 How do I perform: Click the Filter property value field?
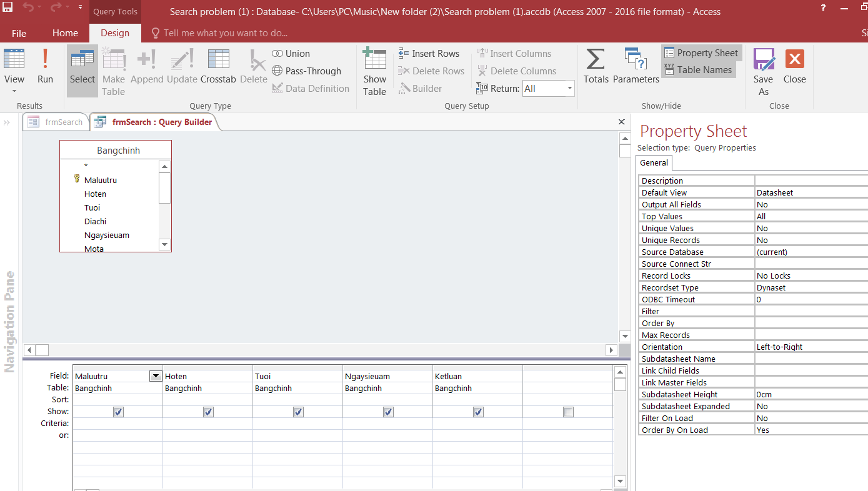811,311
